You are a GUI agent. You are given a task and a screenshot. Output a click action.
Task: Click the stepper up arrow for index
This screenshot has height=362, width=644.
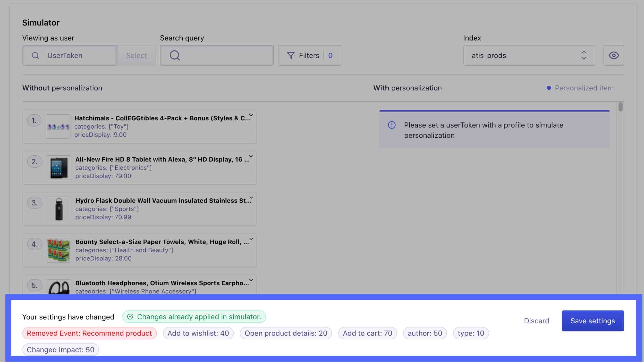(x=584, y=52)
